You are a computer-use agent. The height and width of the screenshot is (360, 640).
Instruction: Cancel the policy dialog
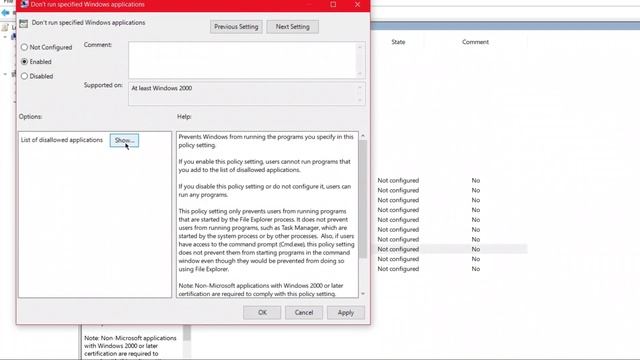[x=304, y=313]
